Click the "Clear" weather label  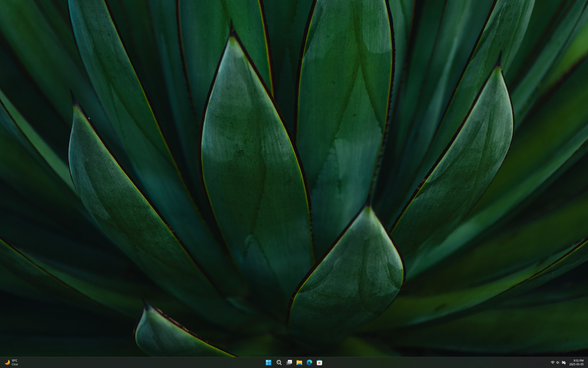point(15,364)
